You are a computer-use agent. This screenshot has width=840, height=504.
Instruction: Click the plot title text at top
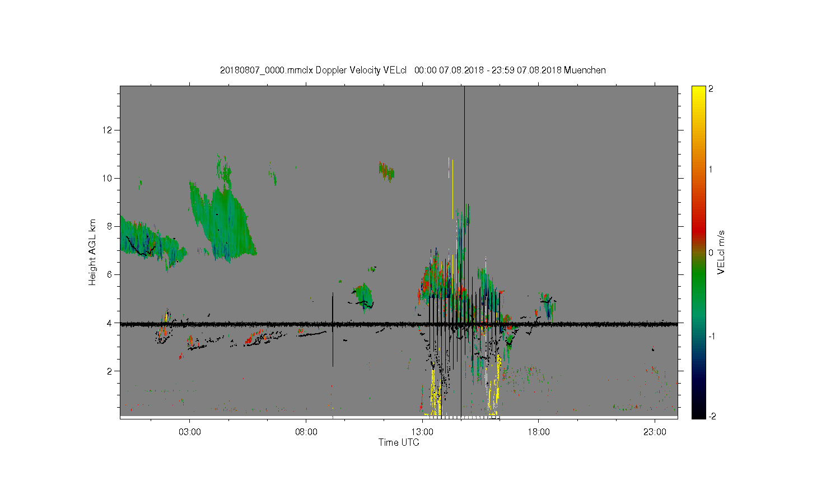(x=413, y=70)
